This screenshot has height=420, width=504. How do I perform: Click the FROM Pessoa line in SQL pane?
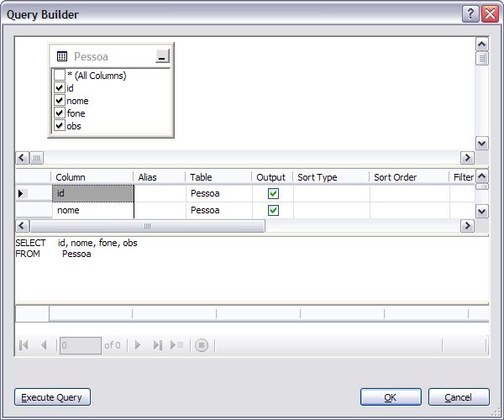54,254
